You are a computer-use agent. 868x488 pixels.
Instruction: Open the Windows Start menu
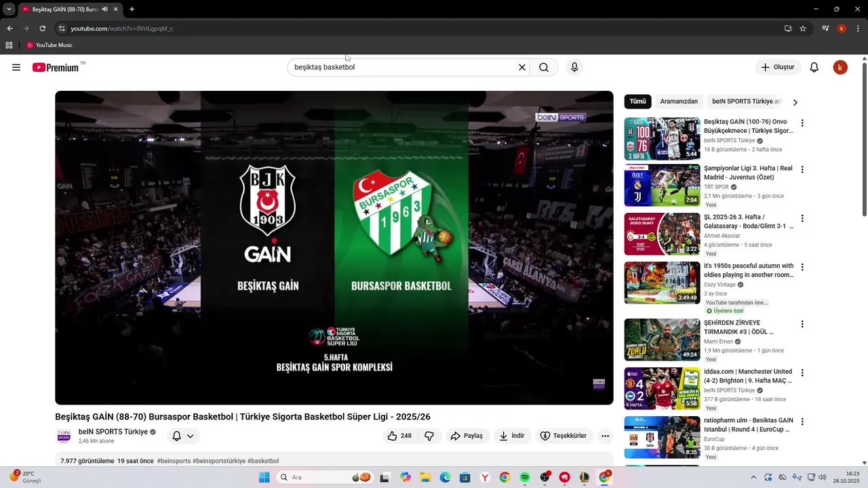point(264,477)
